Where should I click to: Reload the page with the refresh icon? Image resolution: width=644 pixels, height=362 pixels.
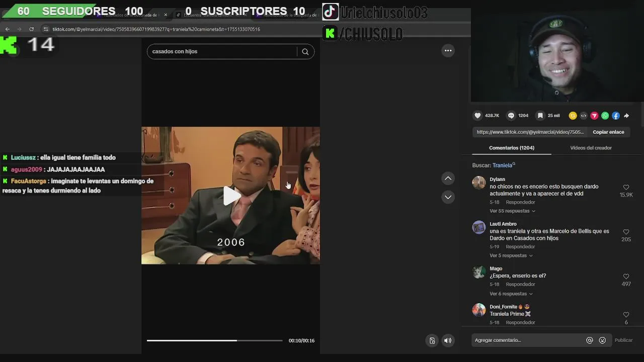(32, 29)
